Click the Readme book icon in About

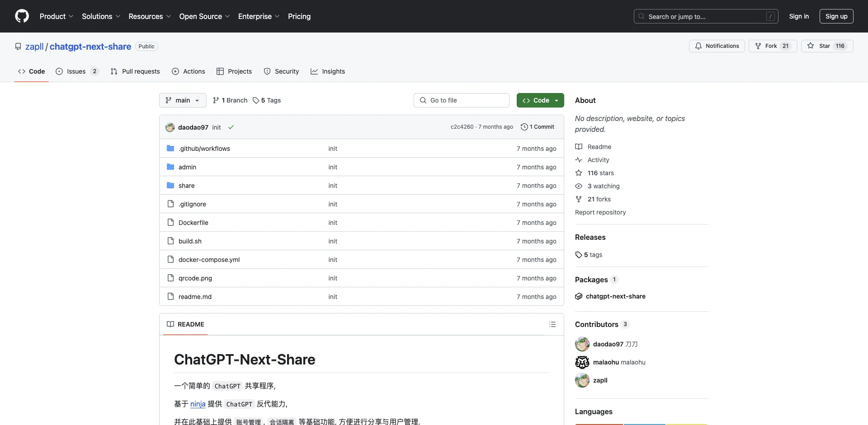[x=579, y=147]
